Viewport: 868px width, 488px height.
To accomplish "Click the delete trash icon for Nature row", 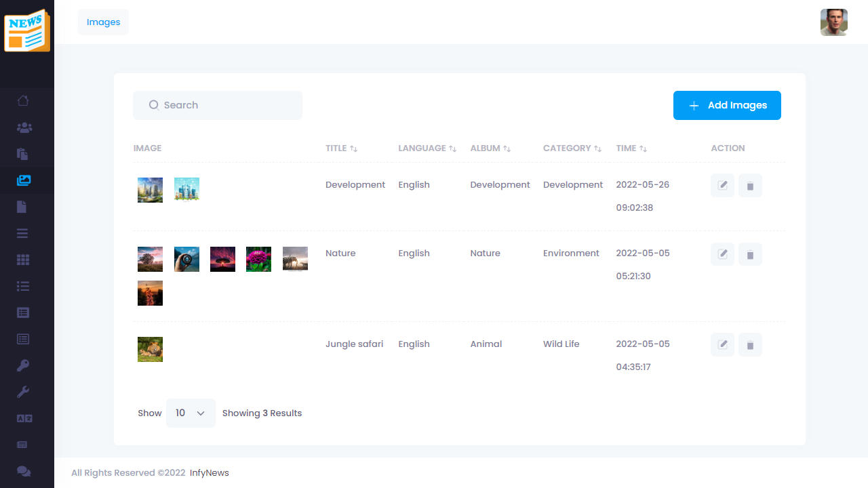I will tap(750, 254).
